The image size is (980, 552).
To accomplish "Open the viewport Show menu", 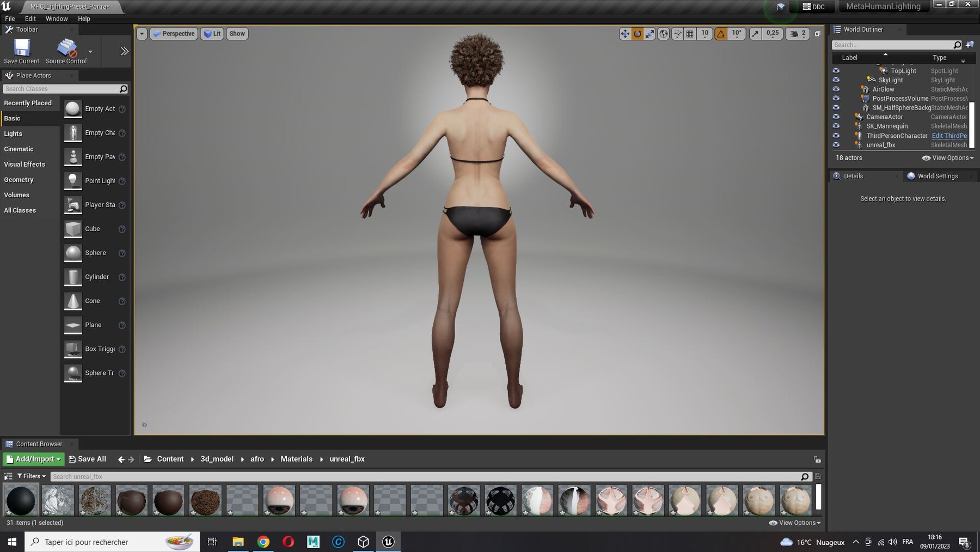I will 237,34.
